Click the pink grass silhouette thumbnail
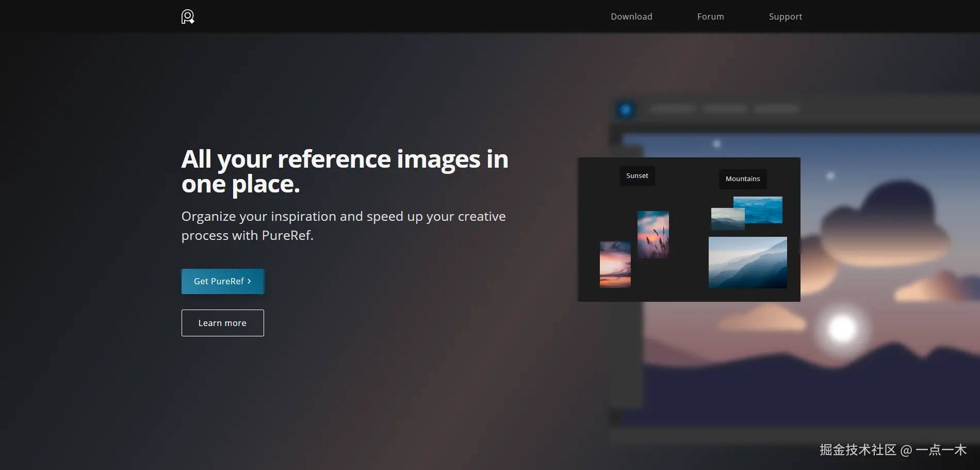 653,234
